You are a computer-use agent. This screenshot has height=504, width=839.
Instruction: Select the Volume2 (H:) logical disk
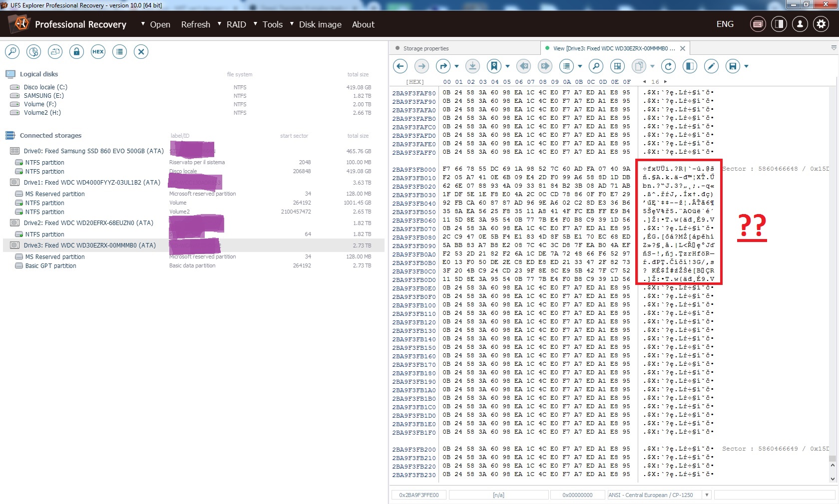194,113
